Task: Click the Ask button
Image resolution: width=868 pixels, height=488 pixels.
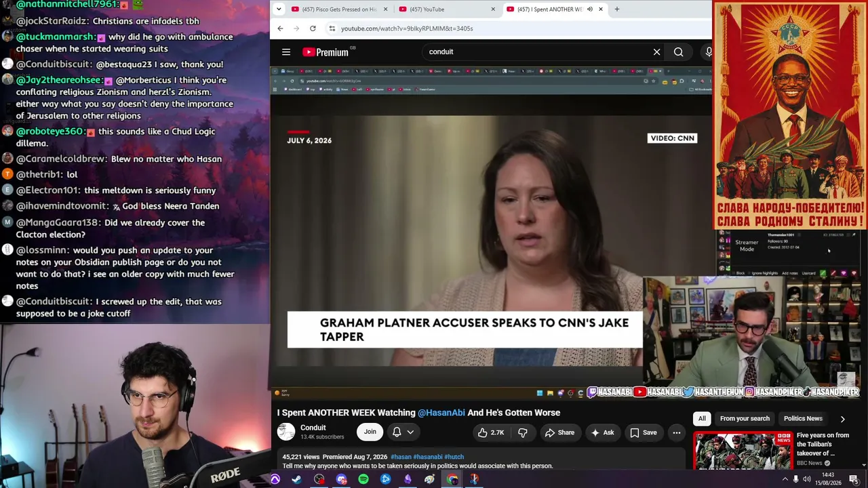Action: point(603,432)
